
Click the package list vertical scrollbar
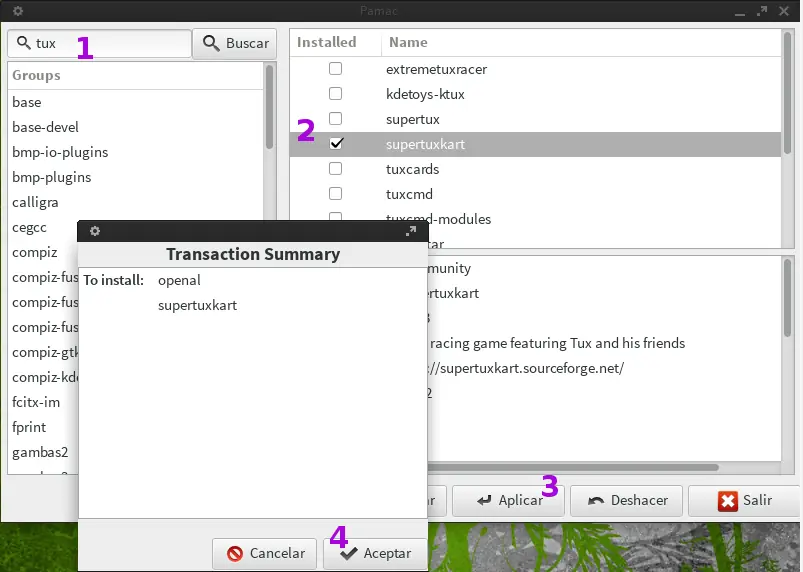coord(787,93)
